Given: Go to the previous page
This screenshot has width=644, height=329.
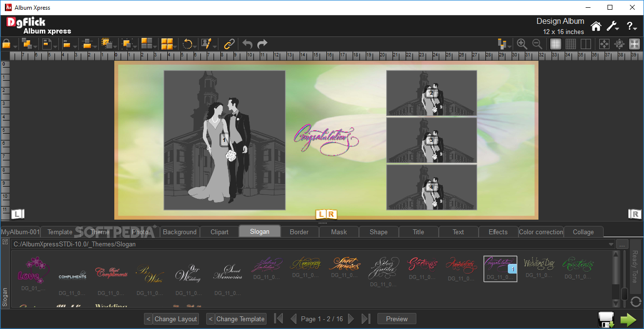Looking at the screenshot, I should coord(293,319).
